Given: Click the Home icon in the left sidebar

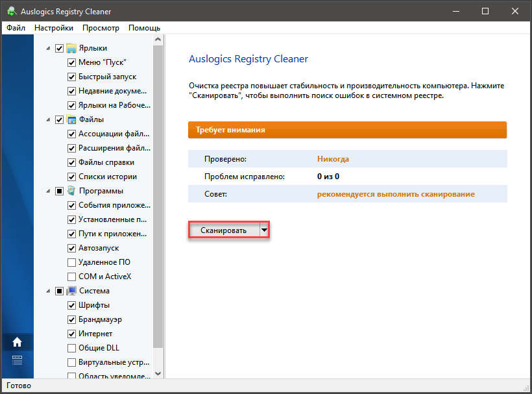Looking at the screenshot, I should (x=17, y=342).
